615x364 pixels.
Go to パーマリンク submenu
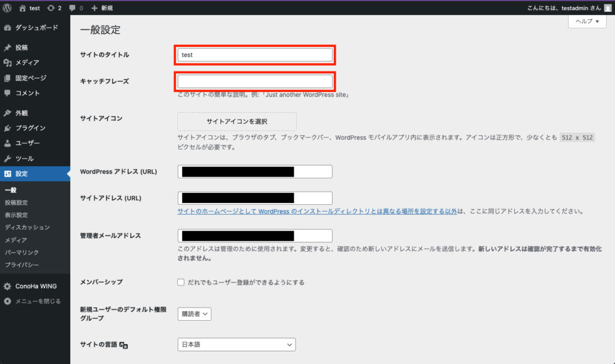tap(22, 252)
